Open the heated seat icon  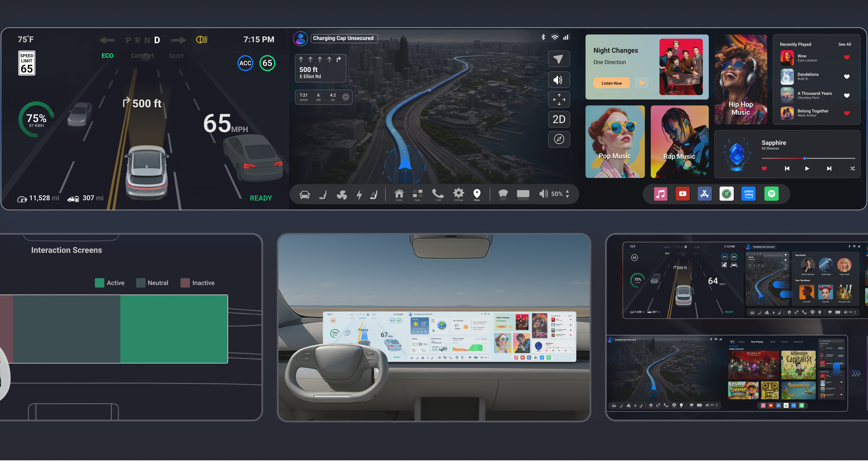click(374, 195)
